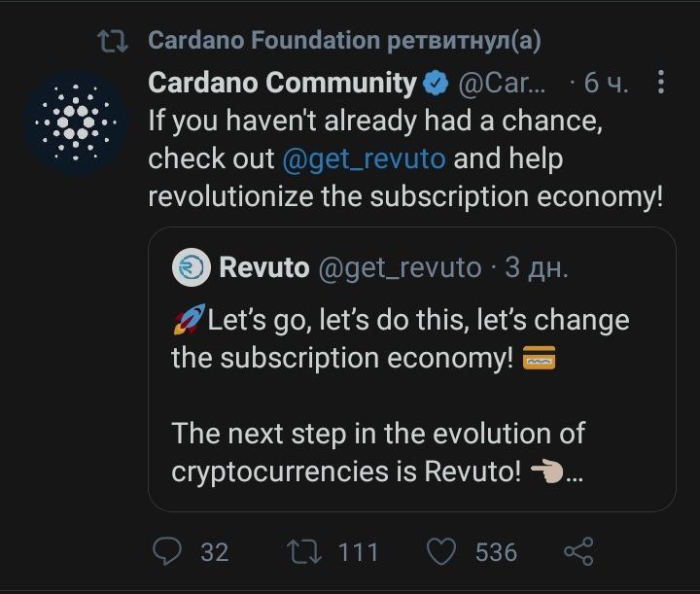Viewport: 700px width, 594px height.
Task: Click the Revuto account name
Action: 264,267
